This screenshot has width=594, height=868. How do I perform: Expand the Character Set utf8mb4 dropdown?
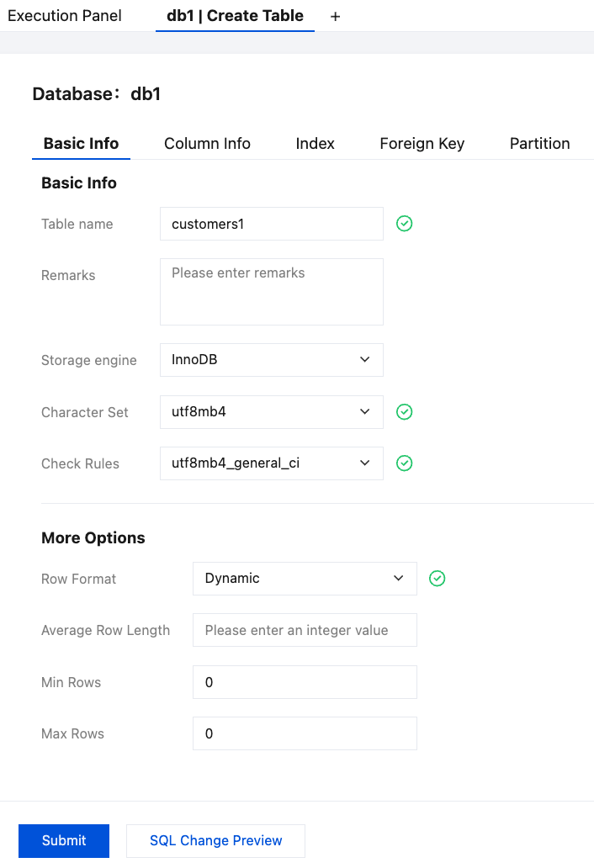click(271, 412)
